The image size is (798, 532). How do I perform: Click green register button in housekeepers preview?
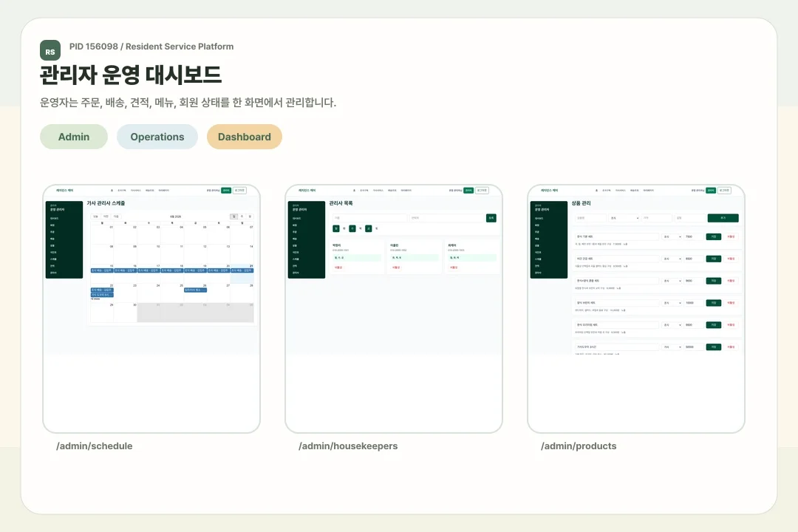(491, 218)
